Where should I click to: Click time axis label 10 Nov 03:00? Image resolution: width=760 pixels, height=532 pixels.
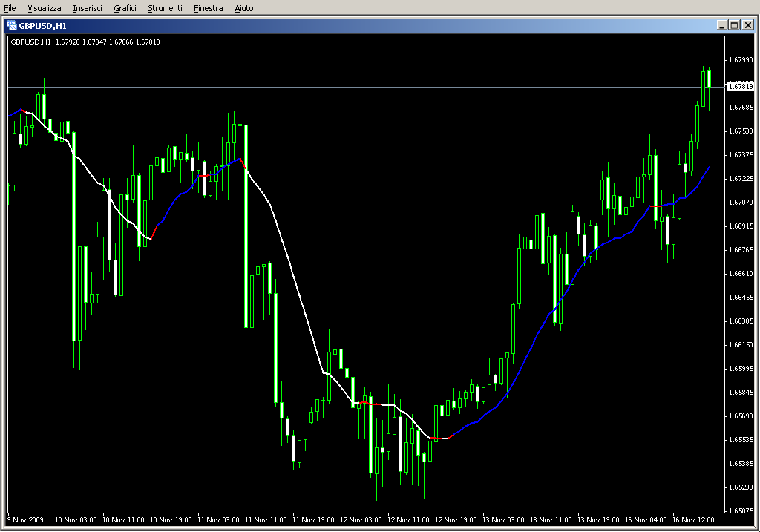point(76,520)
